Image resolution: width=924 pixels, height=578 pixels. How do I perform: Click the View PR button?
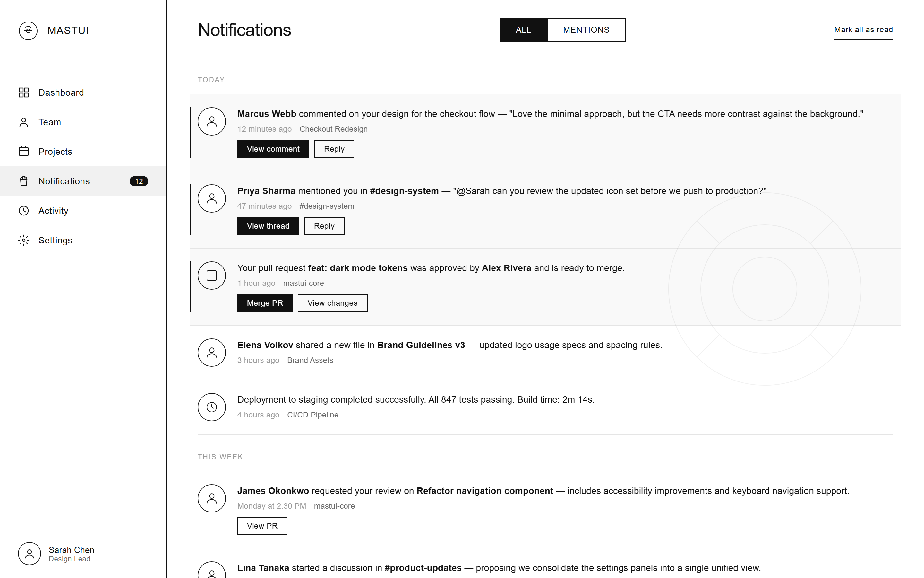(x=262, y=526)
